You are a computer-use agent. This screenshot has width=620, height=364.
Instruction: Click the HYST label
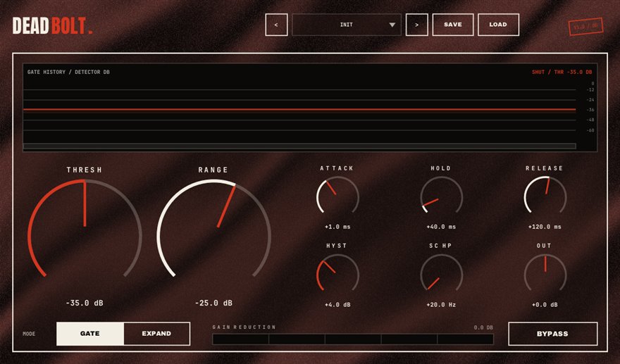pyautogui.click(x=337, y=246)
